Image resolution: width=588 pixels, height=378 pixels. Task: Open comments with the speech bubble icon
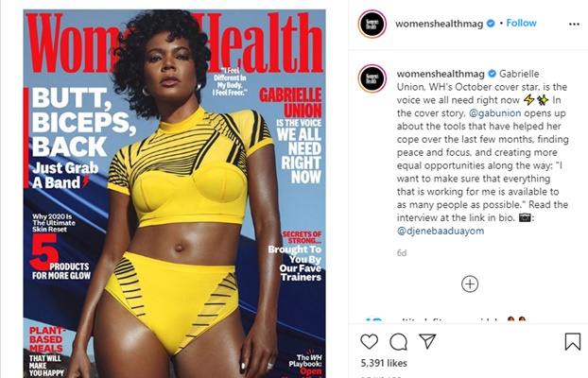coord(398,342)
